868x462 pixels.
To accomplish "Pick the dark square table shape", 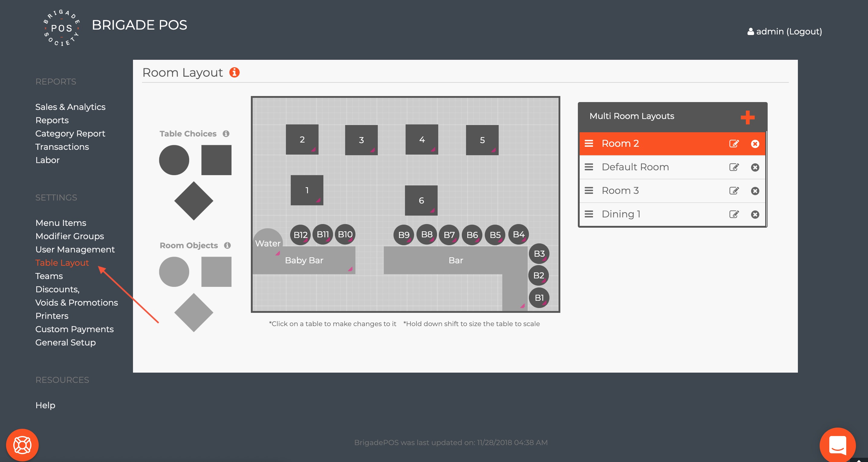I will [x=216, y=160].
